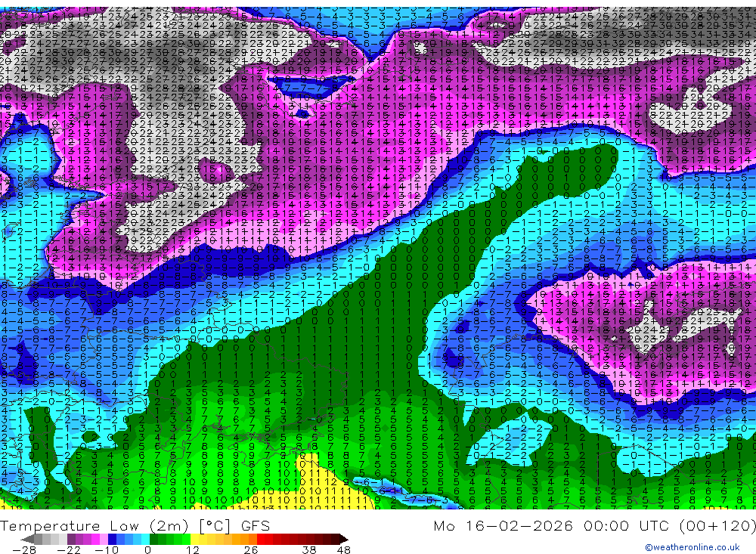
Task: Click the gray left arrow tip of legend
Action: 27,539
